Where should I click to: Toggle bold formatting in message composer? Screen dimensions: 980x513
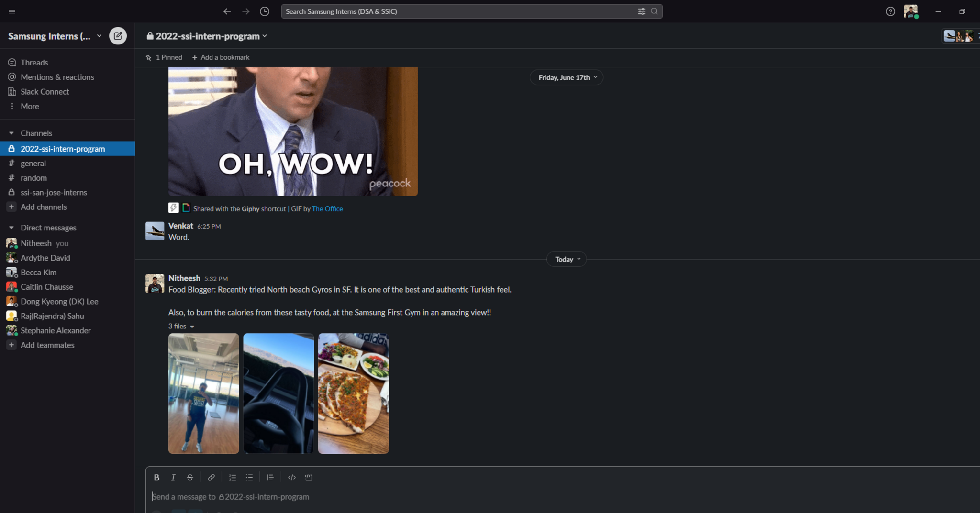click(156, 477)
